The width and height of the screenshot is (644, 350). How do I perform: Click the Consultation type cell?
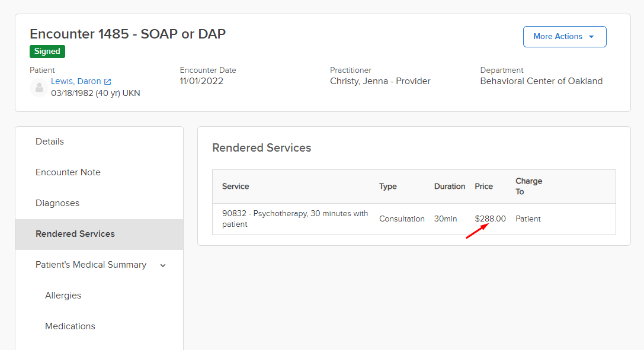402,219
